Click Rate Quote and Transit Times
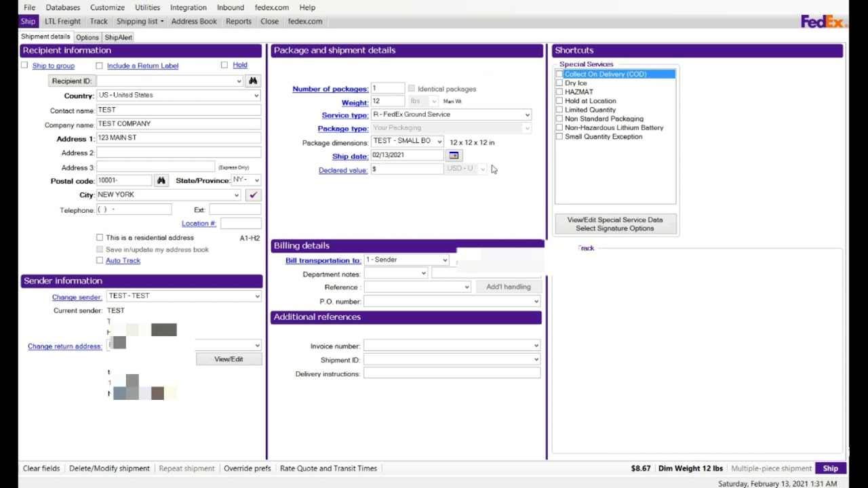 pyautogui.click(x=328, y=468)
